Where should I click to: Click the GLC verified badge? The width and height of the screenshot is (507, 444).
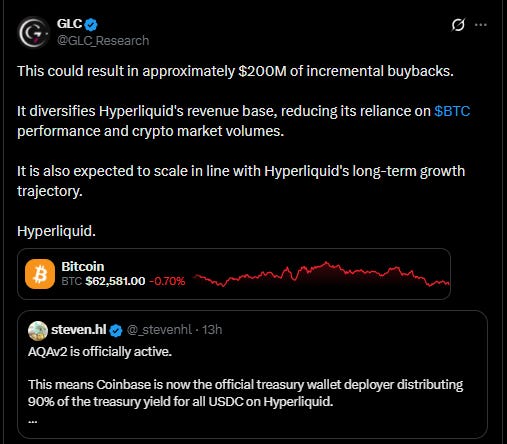coord(91,24)
